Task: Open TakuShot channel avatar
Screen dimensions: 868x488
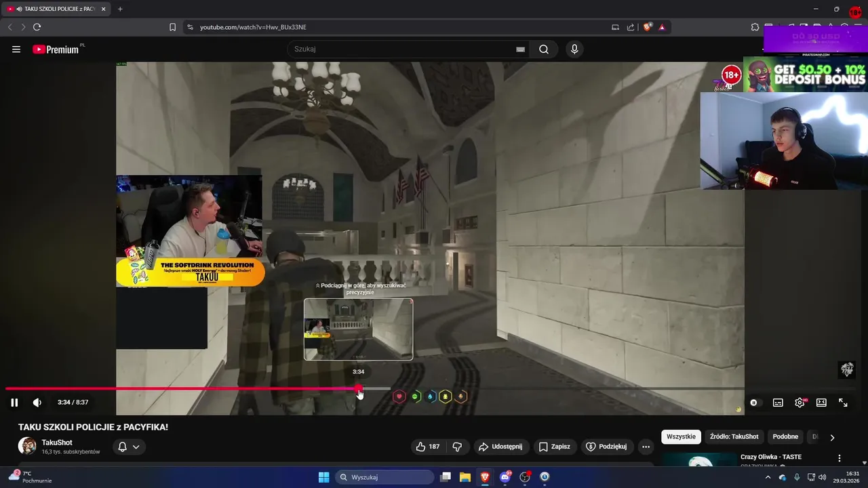Action: tap(27, 446)
